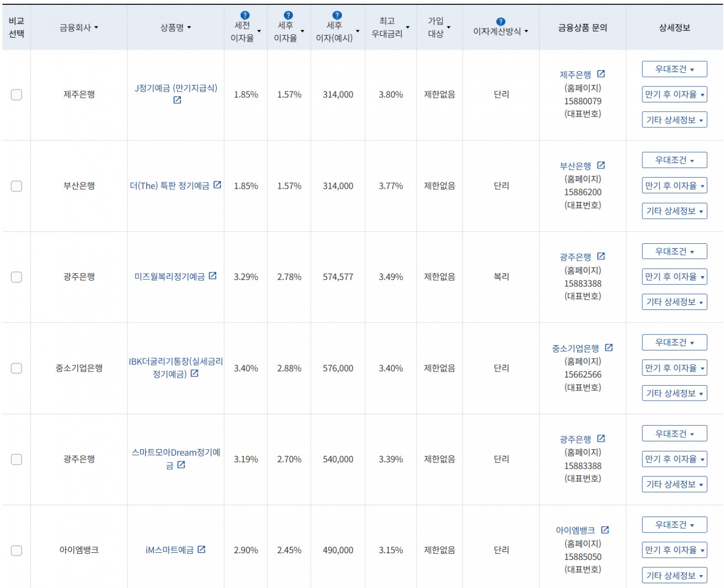The image size is (724, 588).
Task: Expand 기타 상세정보 for 제주은행 row
Action: tap(674, 120)
